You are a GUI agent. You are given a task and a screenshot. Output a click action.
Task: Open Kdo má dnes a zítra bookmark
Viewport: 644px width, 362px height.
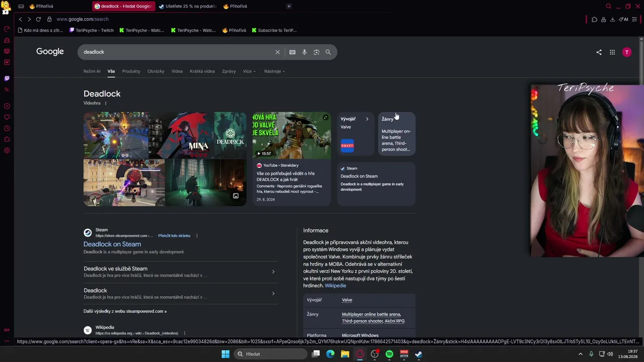click(x=40, y=30)
